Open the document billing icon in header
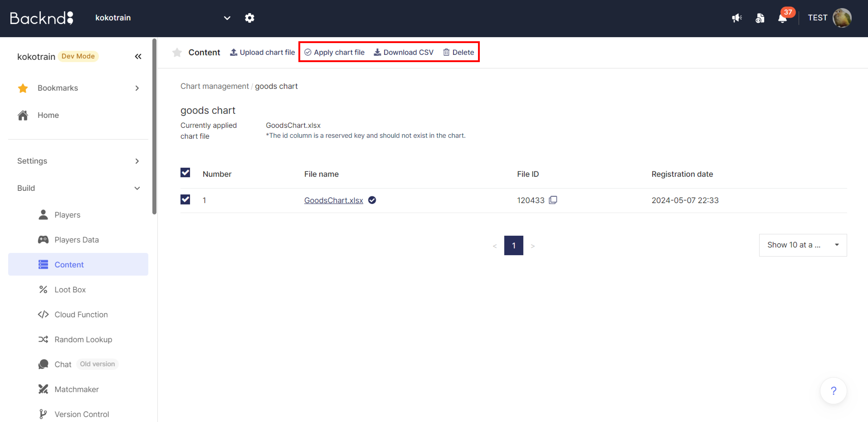The height and width of the screenshot is (422, 868). point(760,18)
